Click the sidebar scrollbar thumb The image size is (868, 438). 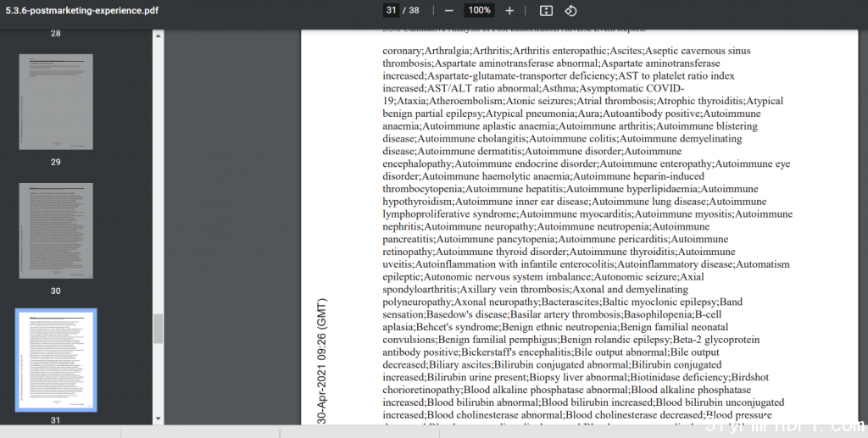tap(159, 329)
